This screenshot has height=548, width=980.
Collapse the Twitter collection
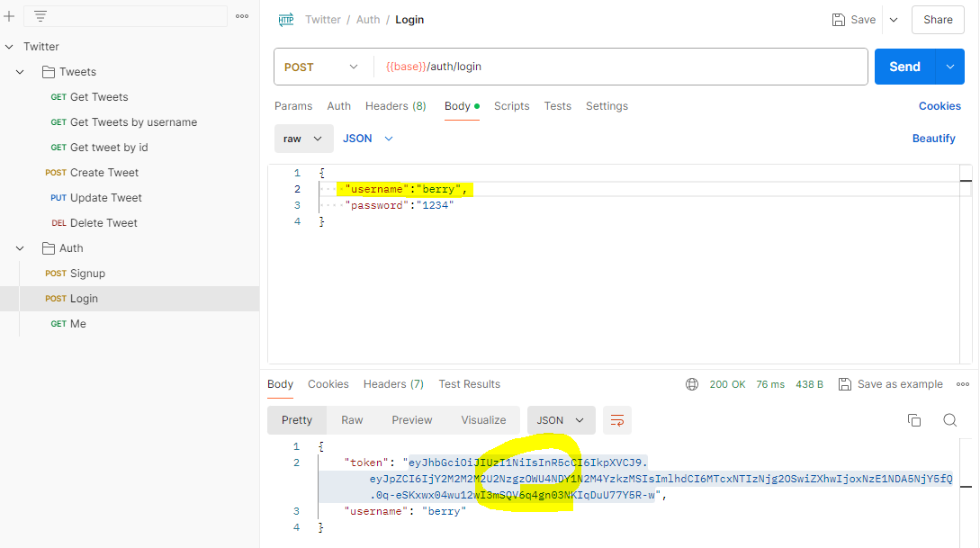point(9,47)
